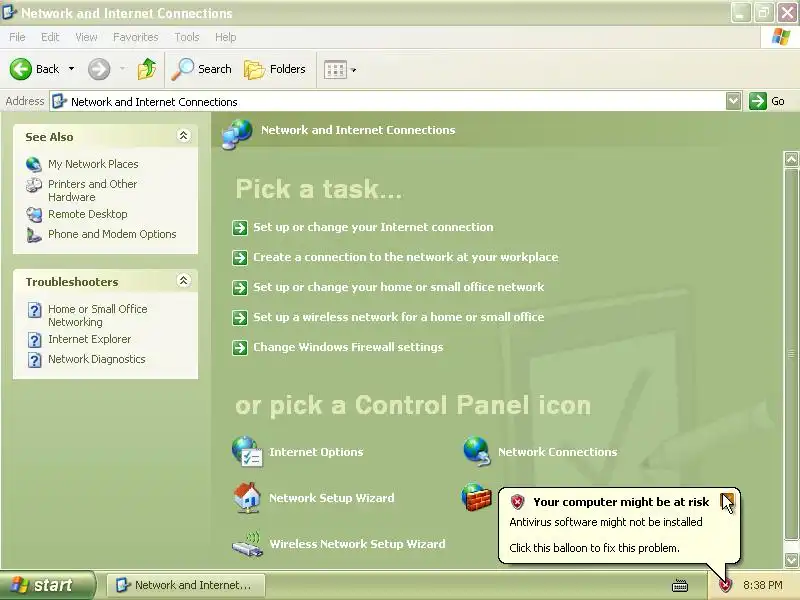
Task: Open the Windows Firewall brick wall icon
Action: [x=477, y=497]
